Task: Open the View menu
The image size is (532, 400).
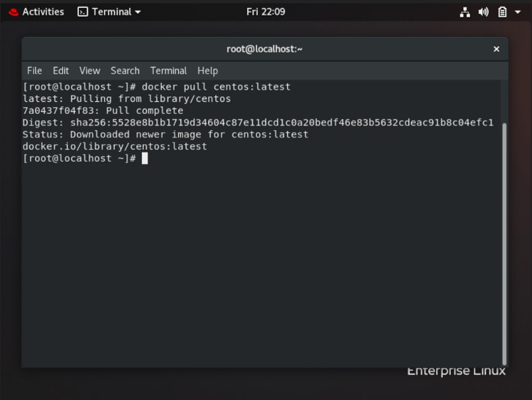Action: [90, 71]
